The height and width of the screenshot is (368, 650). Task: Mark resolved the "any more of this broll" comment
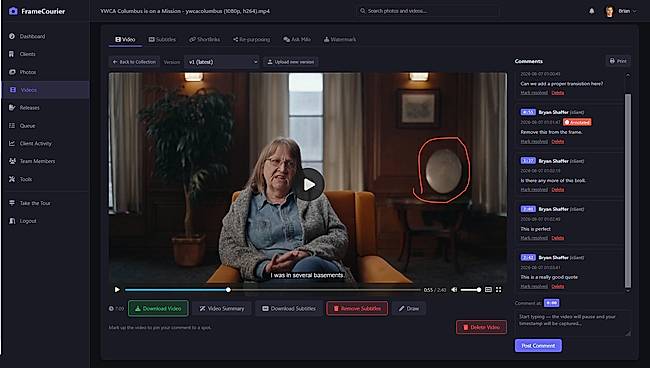coord(534,189)
